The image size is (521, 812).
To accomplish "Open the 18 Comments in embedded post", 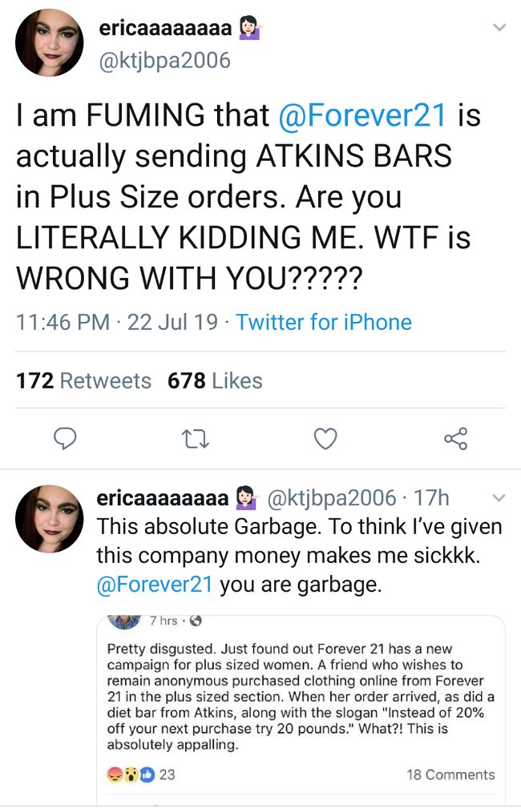I will [450, 774].
